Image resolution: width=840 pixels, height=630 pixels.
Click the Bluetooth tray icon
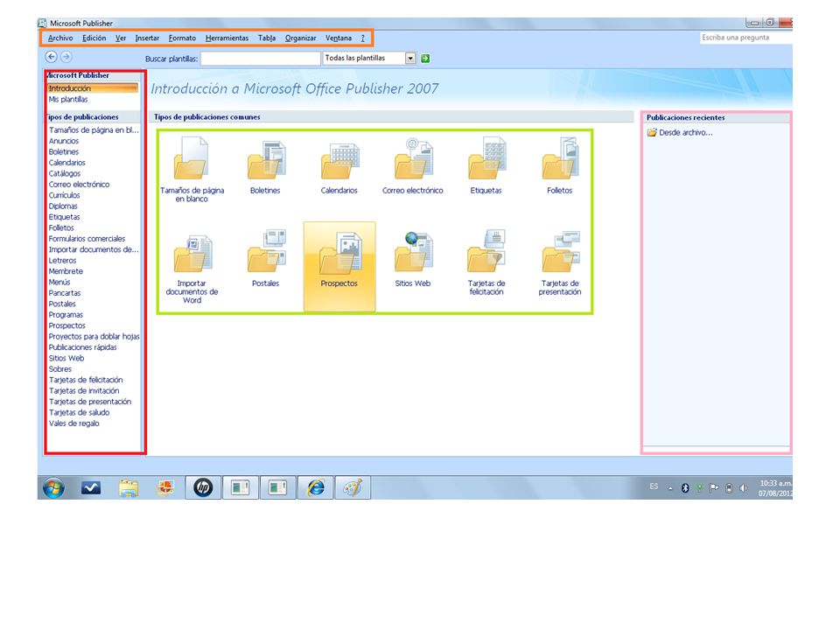click(684, 488)
